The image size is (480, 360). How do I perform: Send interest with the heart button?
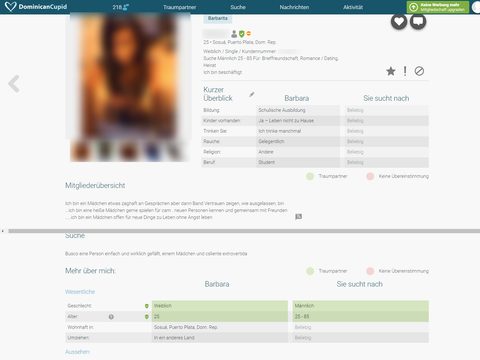click(399, 22)
